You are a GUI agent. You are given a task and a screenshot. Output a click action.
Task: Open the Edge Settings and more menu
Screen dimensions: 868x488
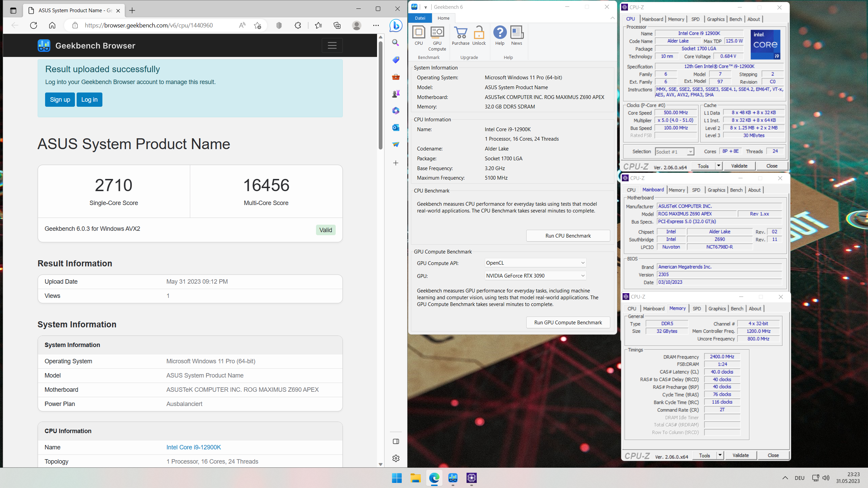point(376,25)
